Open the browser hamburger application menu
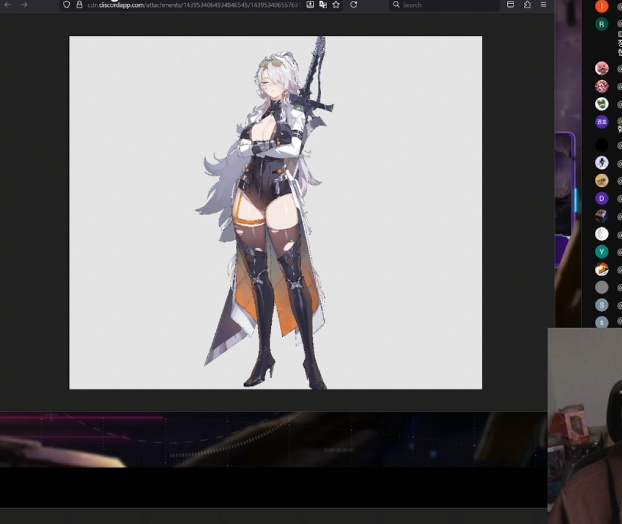This screenshot has width=622, height=524. 543,5
